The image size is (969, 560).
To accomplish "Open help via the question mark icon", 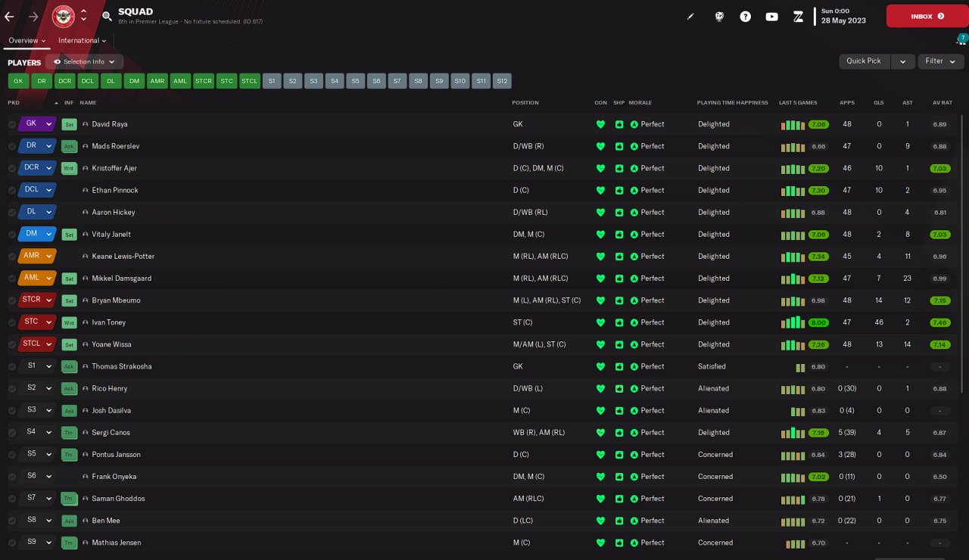I will click(x=746, y=16).
